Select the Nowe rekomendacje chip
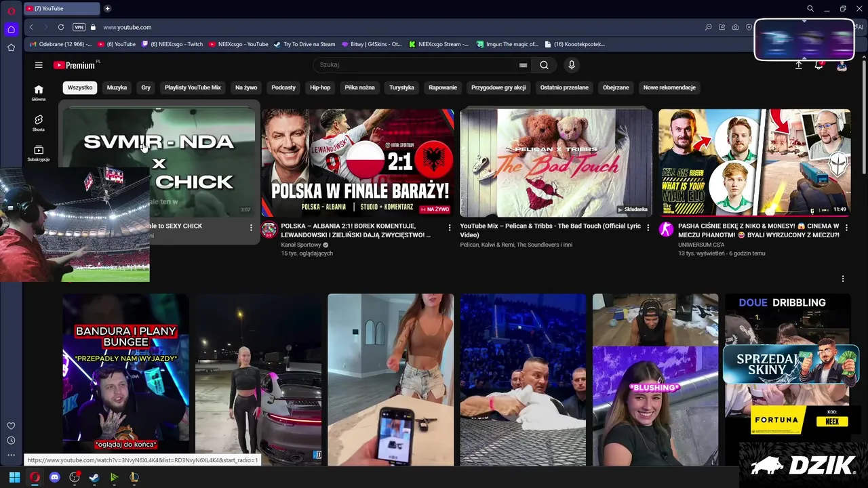This screenshot has height=488, width=868. 669,87
